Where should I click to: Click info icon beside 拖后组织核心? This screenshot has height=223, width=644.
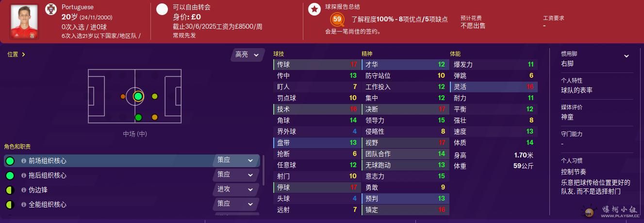coord(23,175)
